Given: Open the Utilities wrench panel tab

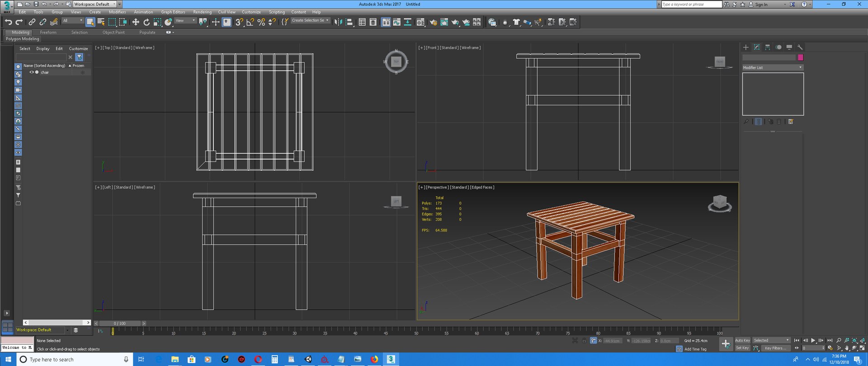Looking at the screenshot, I should tap(800, 47).
